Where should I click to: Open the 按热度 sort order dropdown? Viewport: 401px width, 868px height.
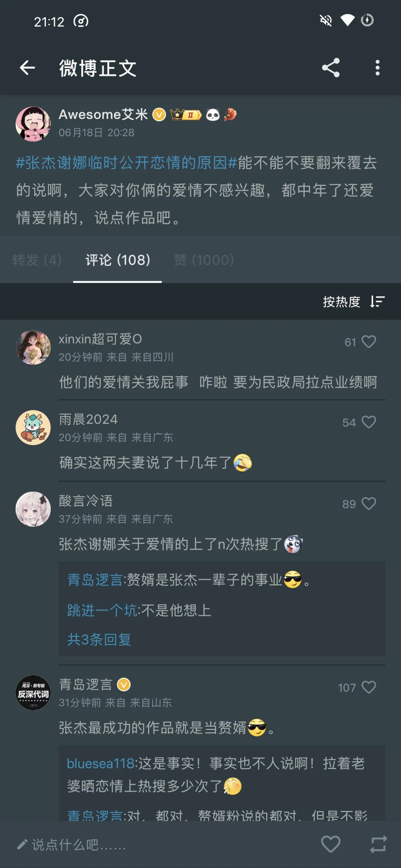(x=353, y=302)
